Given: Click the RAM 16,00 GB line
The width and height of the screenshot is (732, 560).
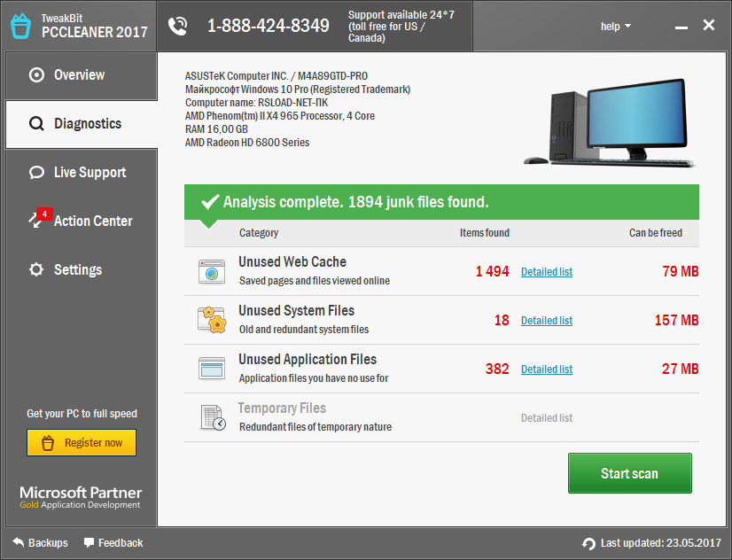Looking at the screenshot, I should click(216, 129).
